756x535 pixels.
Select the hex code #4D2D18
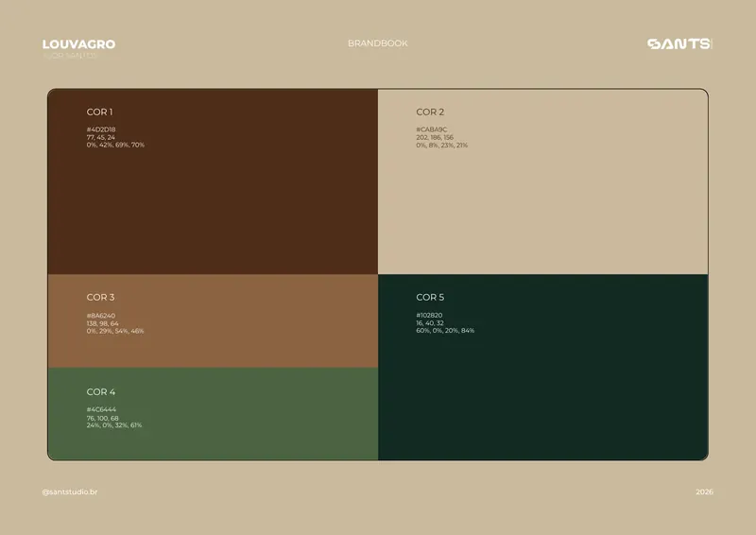[x=101, y=129]
